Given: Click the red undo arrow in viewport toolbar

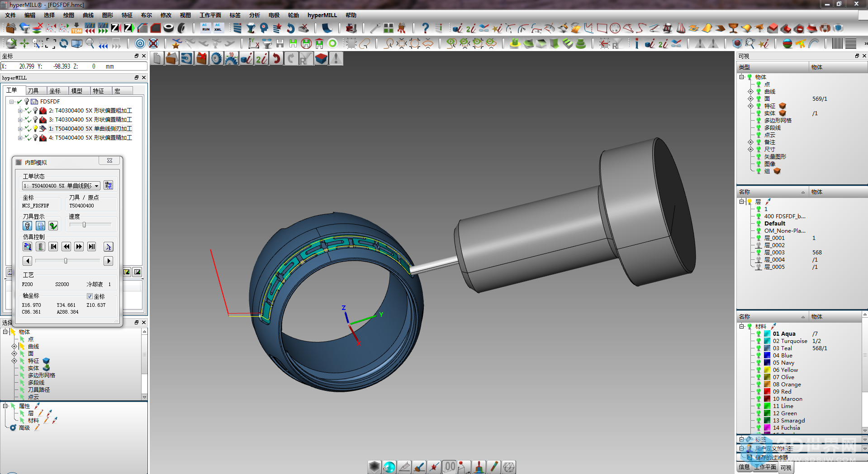Looking at the screenshot, I should (x=276, y=59).
